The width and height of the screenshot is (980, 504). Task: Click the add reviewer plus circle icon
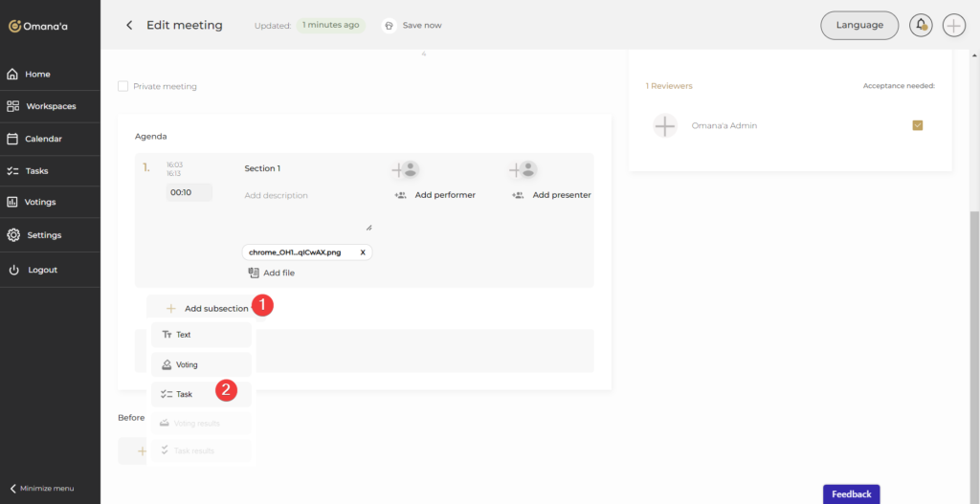click(x=665, y=125)
